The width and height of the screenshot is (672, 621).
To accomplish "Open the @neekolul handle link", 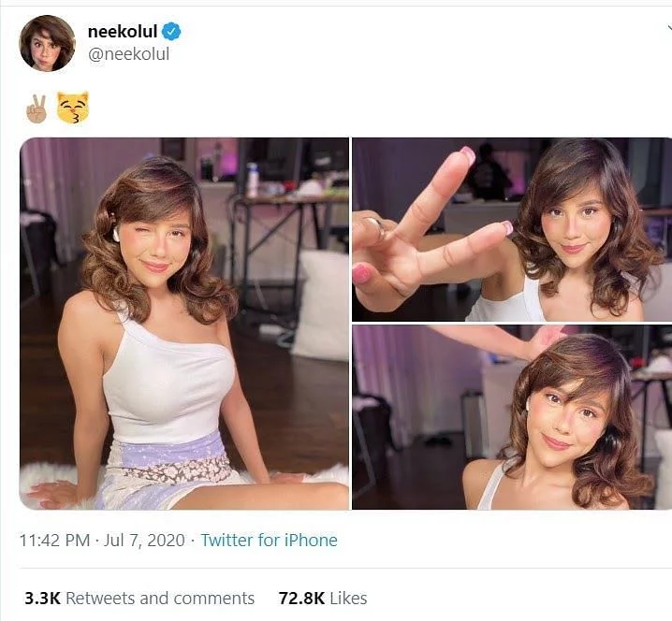I will [x=128, y=54].
